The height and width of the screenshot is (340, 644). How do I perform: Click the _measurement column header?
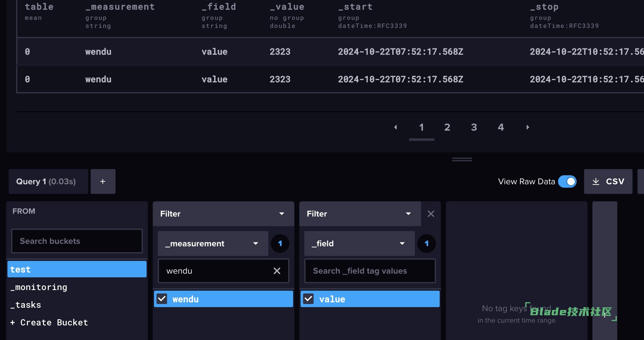coord(120,7)
